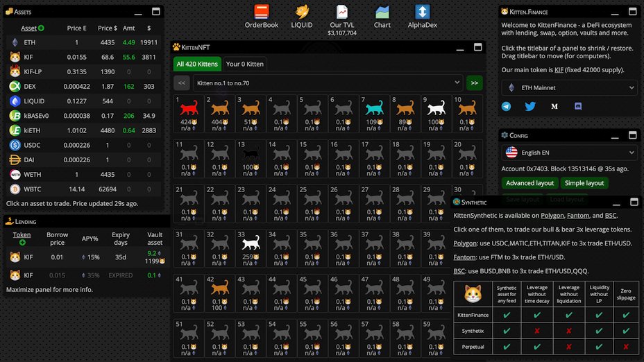Click the DEX asset icon
This screenshot has width=644, height=362.
click(15, 86)
